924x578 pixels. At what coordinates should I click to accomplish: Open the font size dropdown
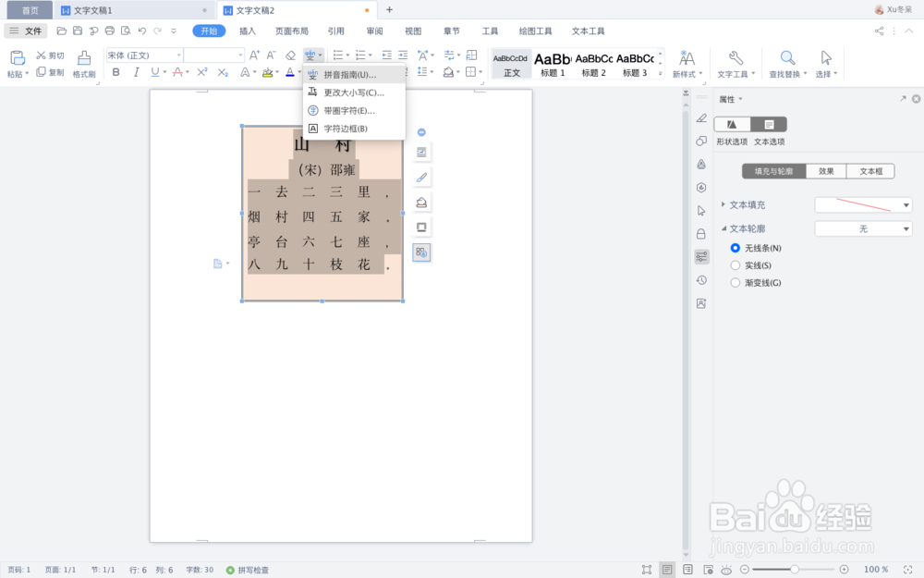tap(240, 55)
